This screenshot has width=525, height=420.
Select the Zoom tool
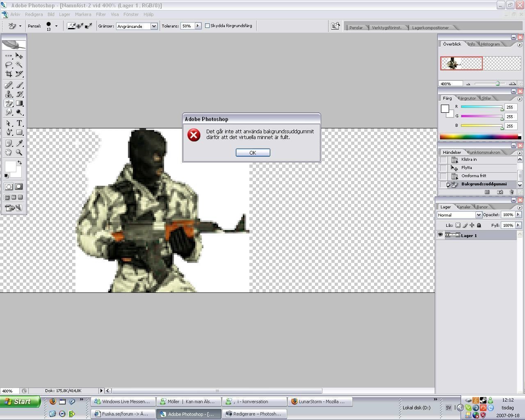(x=19, y=152)
